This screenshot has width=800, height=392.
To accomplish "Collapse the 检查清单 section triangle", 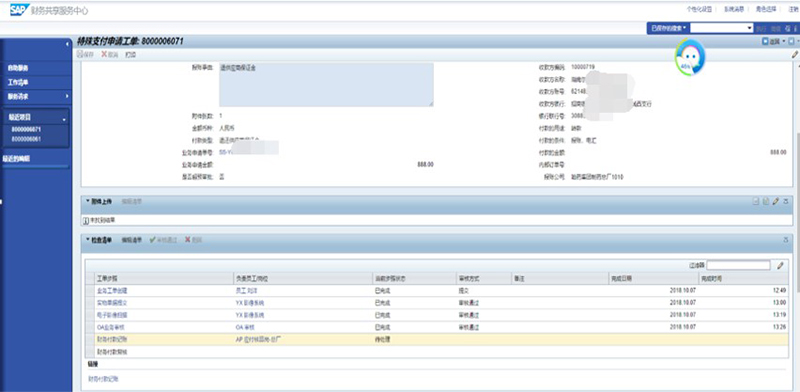I will click(87, 239).
